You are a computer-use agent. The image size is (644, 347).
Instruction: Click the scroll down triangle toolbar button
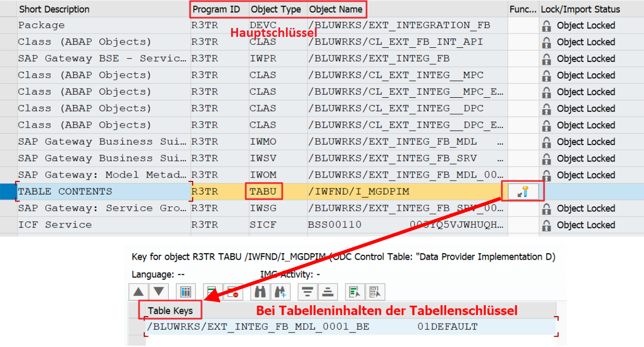[x=158, y=292]
